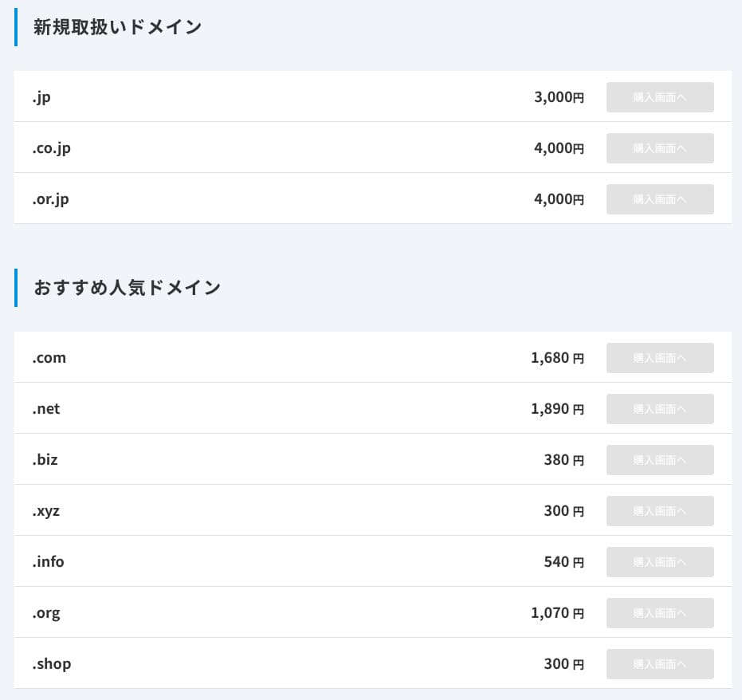Click the .jp domain name text
Image resolution: width=742 pixels, height=700 pixels.
coord(42,97)
